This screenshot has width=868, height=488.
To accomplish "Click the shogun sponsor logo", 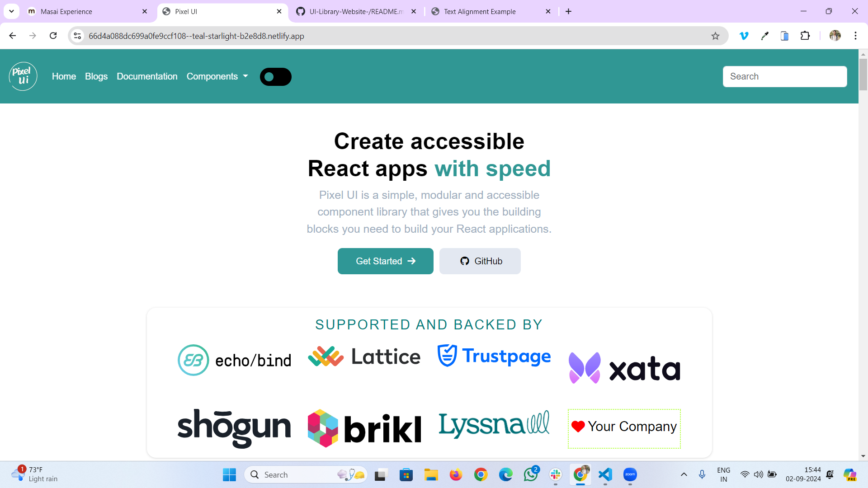I will [234, 428].
